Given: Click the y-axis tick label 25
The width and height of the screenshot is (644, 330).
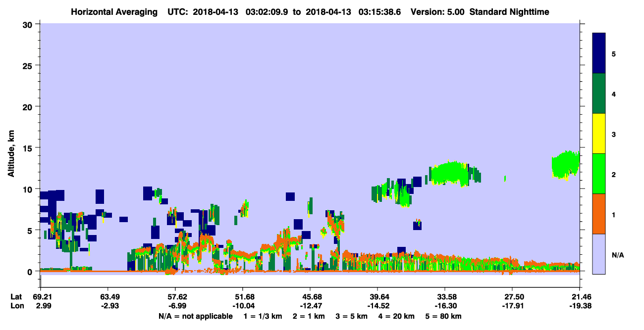Looking at the screenshot, I should pyautogui.click(x=29, y=65).
